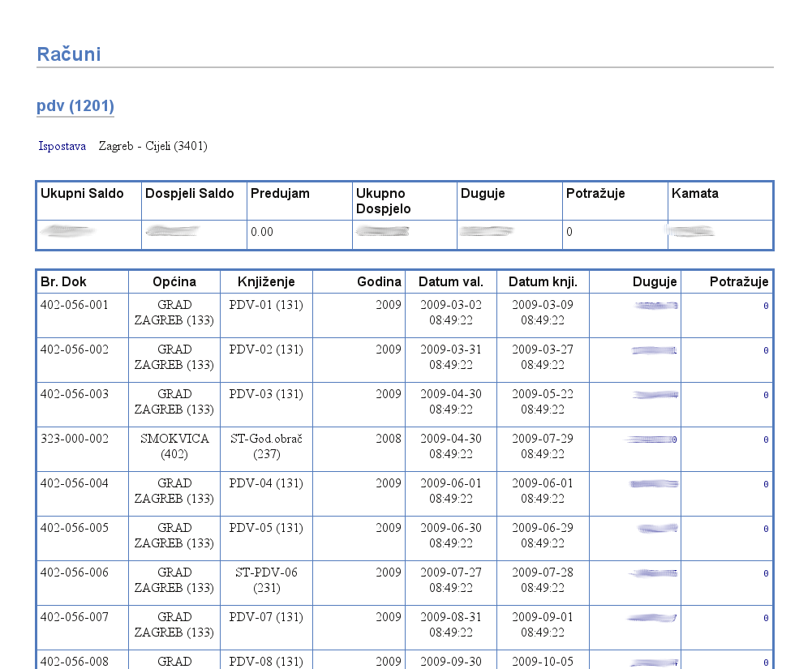
Task: Click the Br. Dok column header
Action: pyautogui.click(x=63, y=282)
